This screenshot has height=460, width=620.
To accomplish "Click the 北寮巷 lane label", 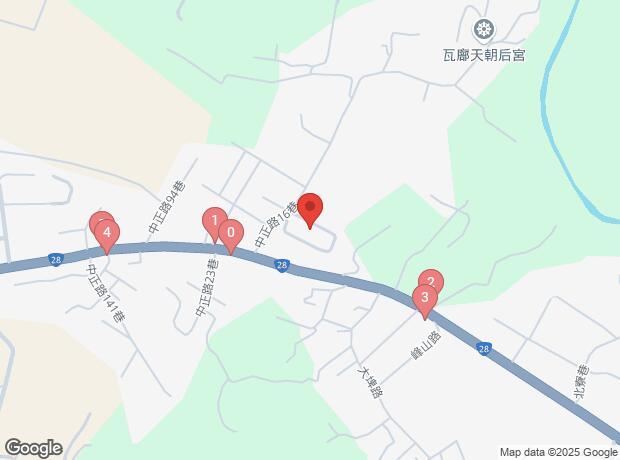I will (581, 383).
